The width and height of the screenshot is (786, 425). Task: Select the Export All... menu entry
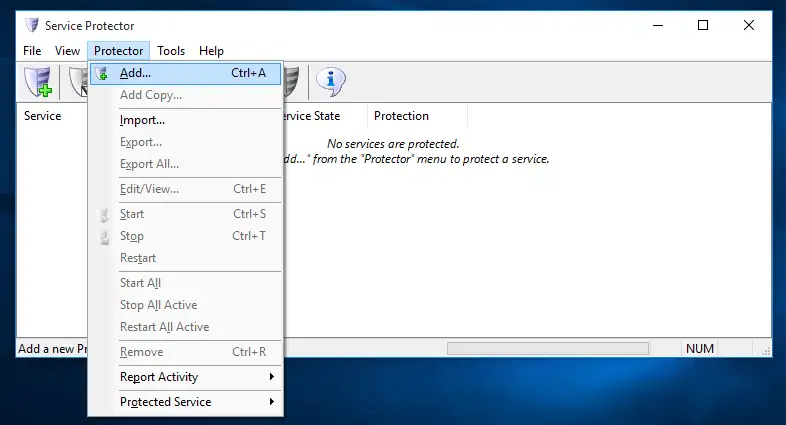[185, 164]
